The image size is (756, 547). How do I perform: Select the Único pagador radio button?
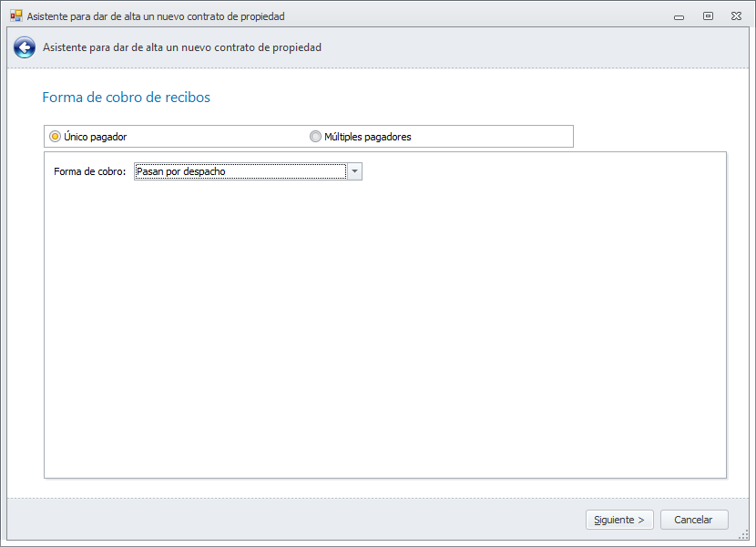tap(55, 137)
